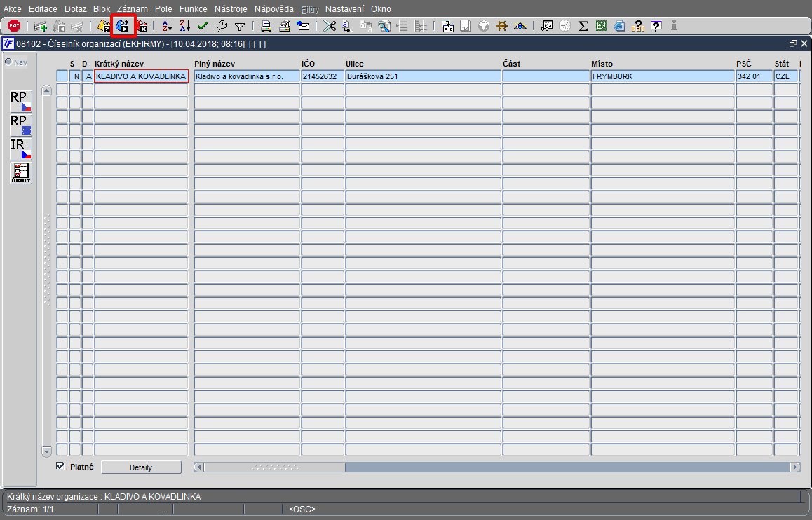Click the FRYMBURK city cell
The height and width of the screenshot is (520, 812).
663,76
